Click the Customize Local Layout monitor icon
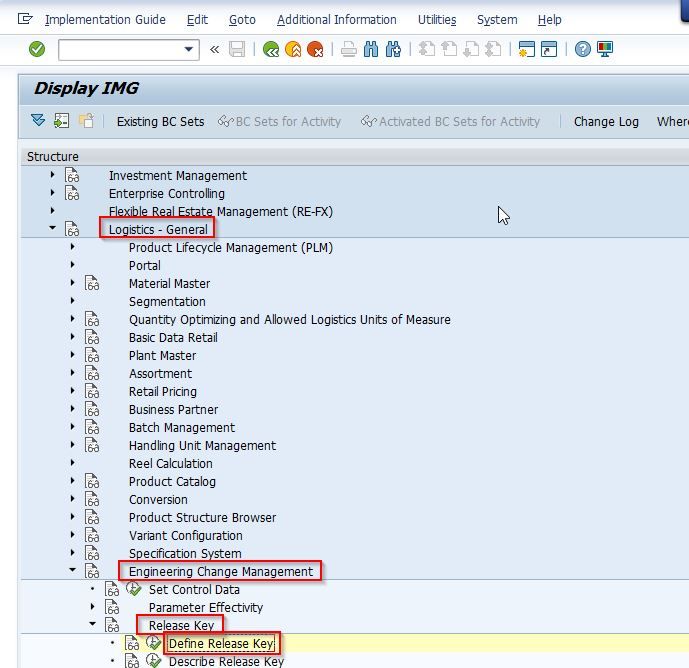The image size is (689, 668). 605,49
